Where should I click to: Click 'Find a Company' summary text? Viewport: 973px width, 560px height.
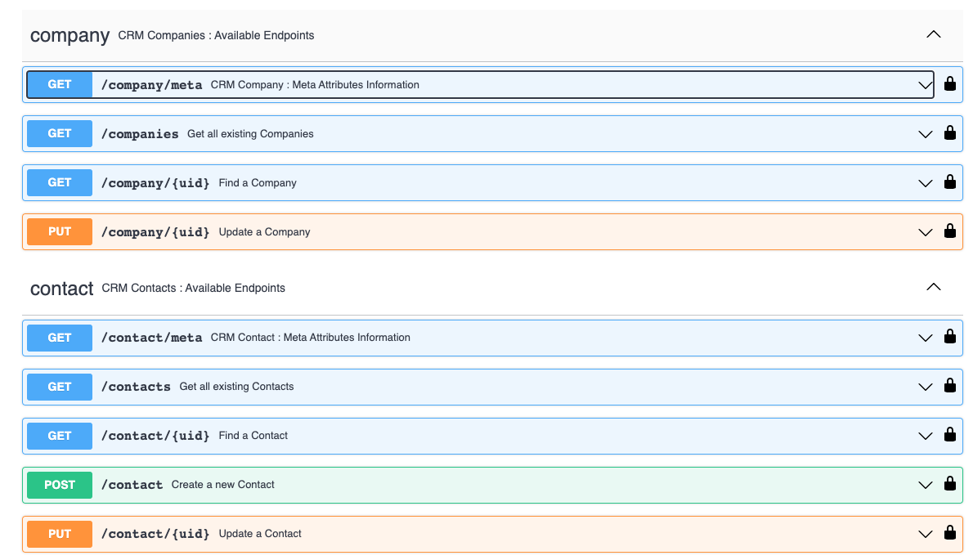[258, 183]
